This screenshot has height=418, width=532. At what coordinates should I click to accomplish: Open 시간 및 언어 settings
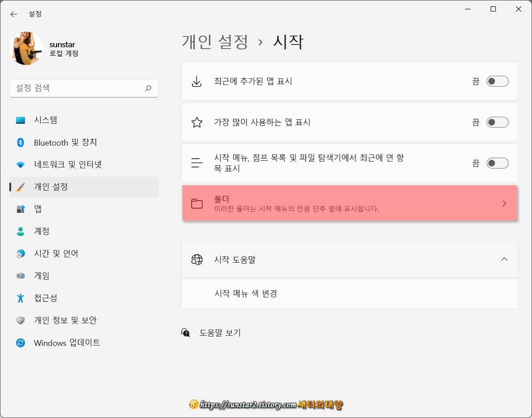(x=20, y=253)
